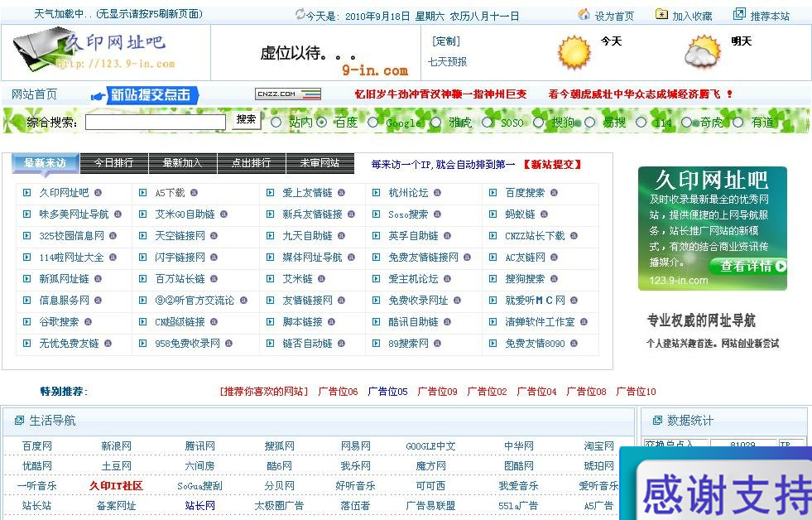This screenshot has height=520, width=812.
Task: Click the 数据统计 section header icon
Action: point(658,420)
